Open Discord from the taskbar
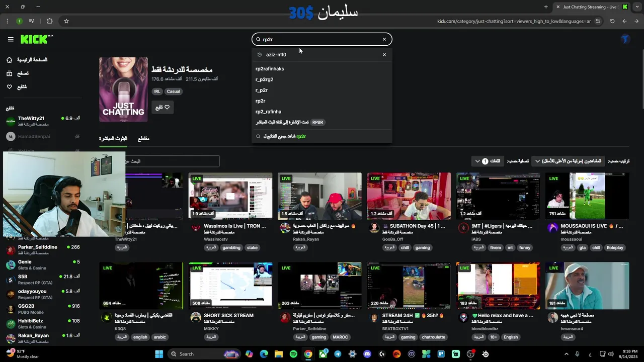 click(367, 354)
